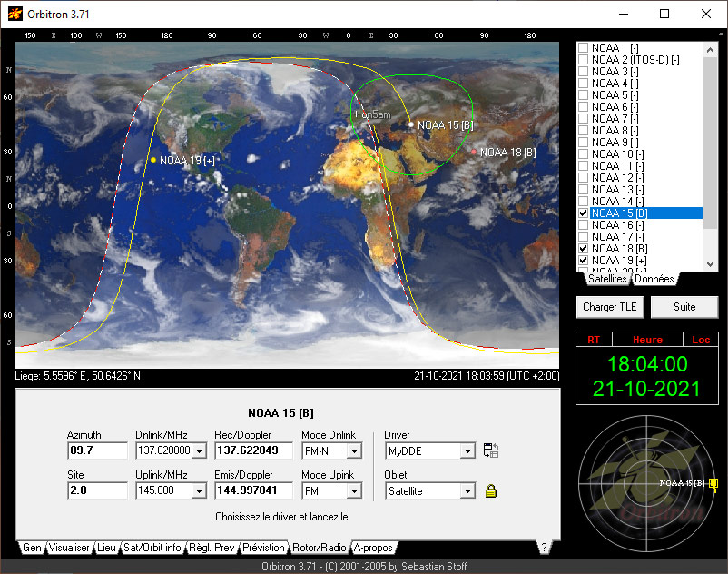Open the question mark help tab
Viewport: 728px width, 574px height.
(x=544, y=548)
